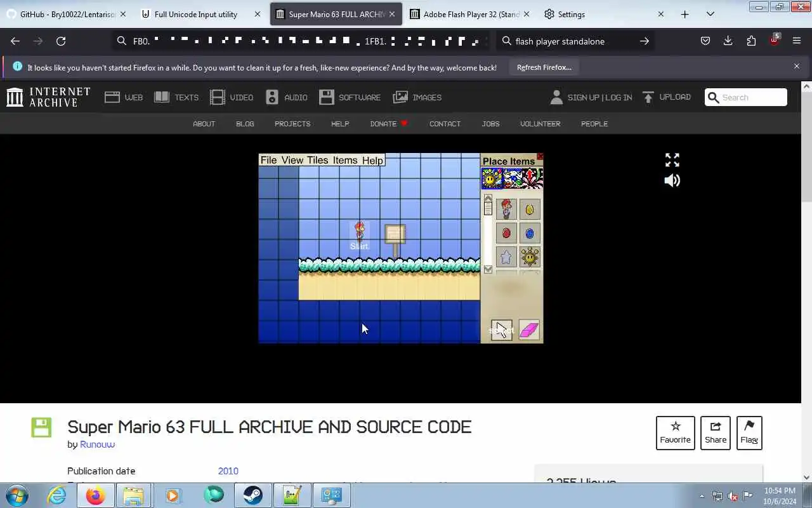Select the shine sprite item
This screenshot has height=508, width=812.
point(530,257)
